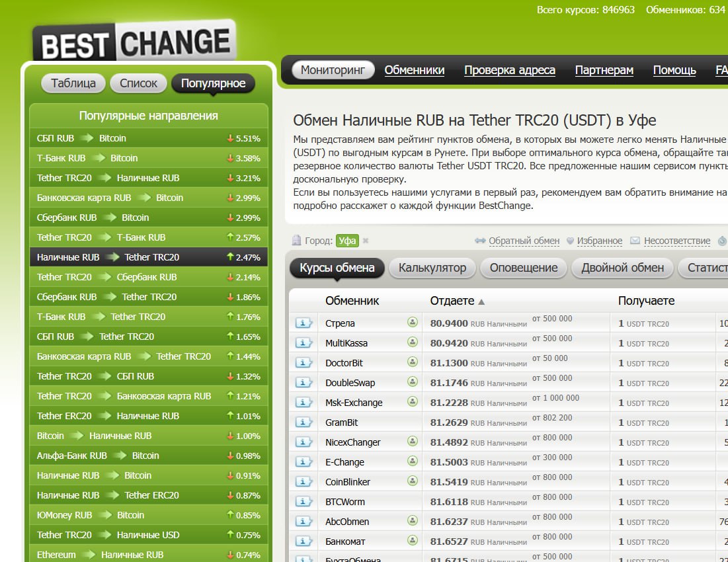Open the Двойной обмен tab

coord(622,268)
